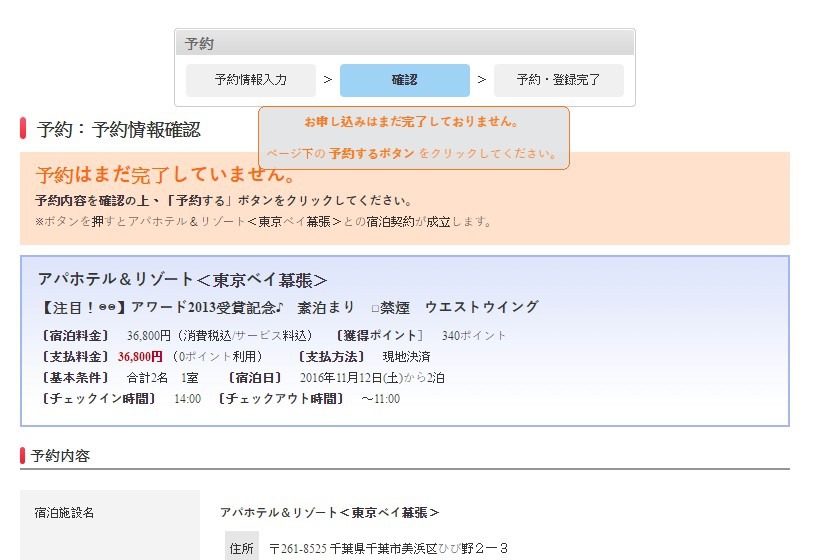Click the red 36,800円 payment amount
This screenshot has height=560, width=829.
(x=140, y=357)
